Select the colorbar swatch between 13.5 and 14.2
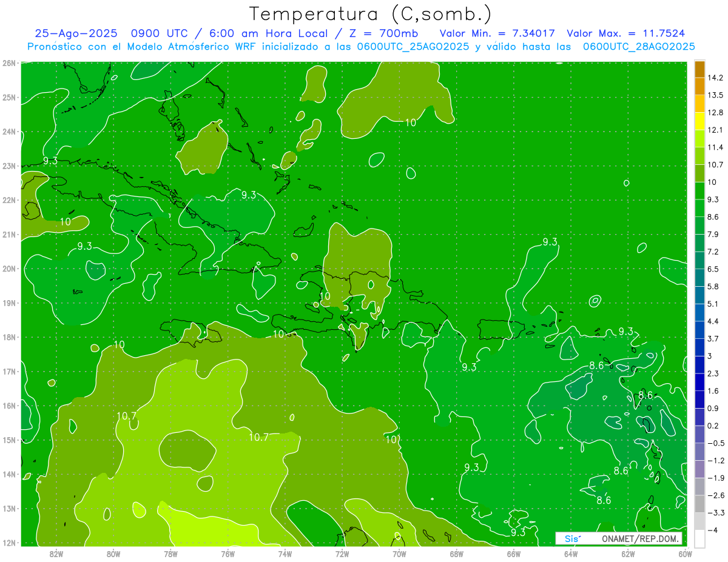This screenshot has height=562, width=728. [x=699, y=87]
